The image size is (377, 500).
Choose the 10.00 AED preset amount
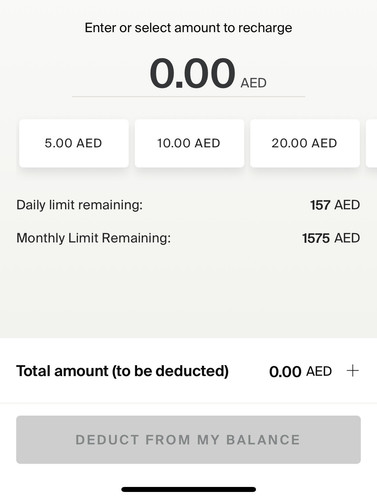pos(189,143)
